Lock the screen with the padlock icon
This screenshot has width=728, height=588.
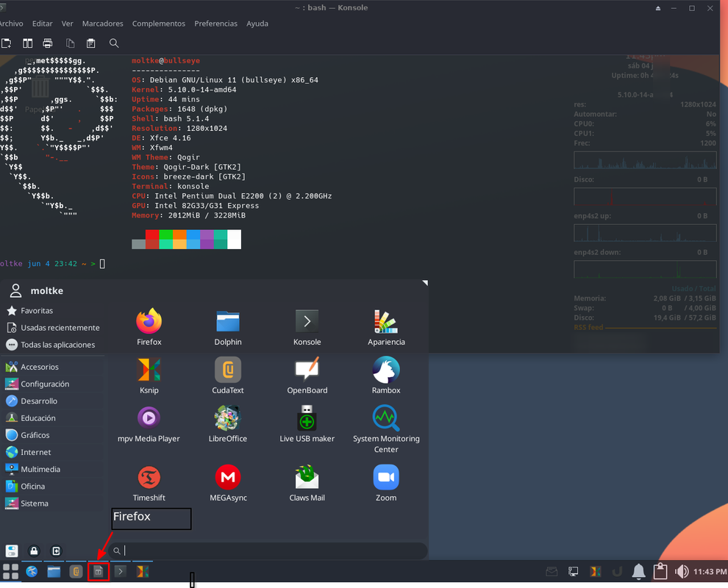coord(34,551)
